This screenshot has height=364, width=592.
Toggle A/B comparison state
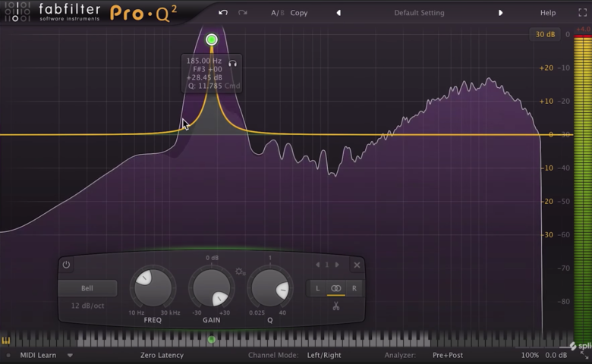click(278, 13)
